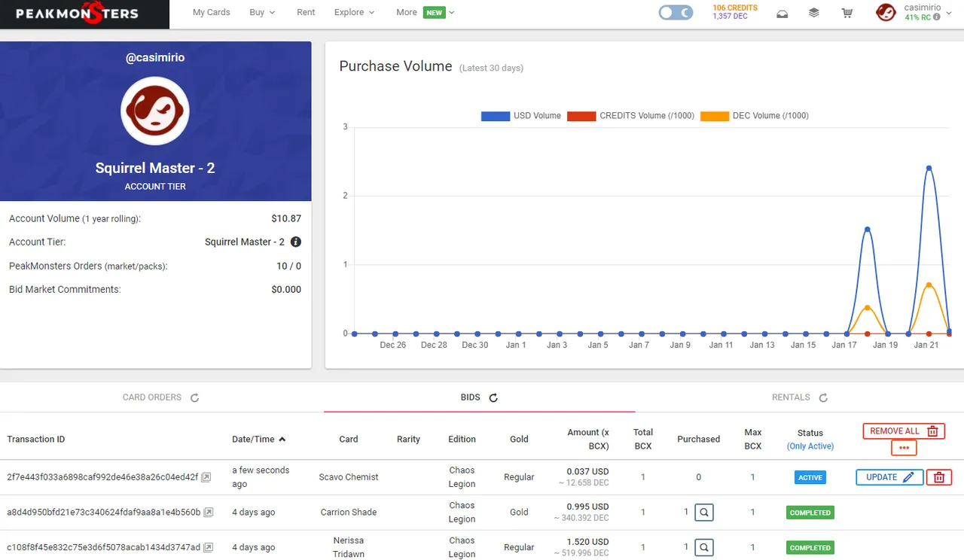Click the Account Tier info icon
The image size is (964, 560).
click(x=296, y=242)
